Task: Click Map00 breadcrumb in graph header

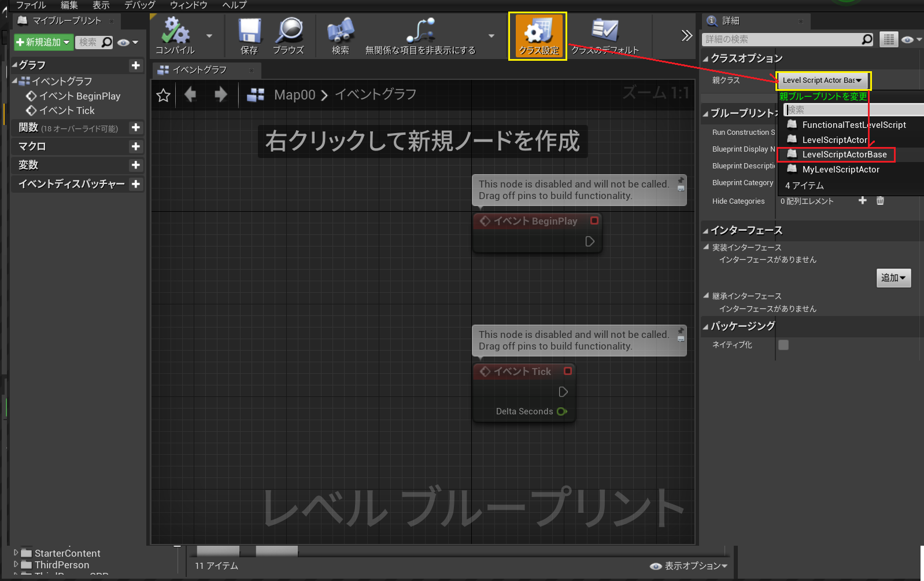Action: pos(295,95)
